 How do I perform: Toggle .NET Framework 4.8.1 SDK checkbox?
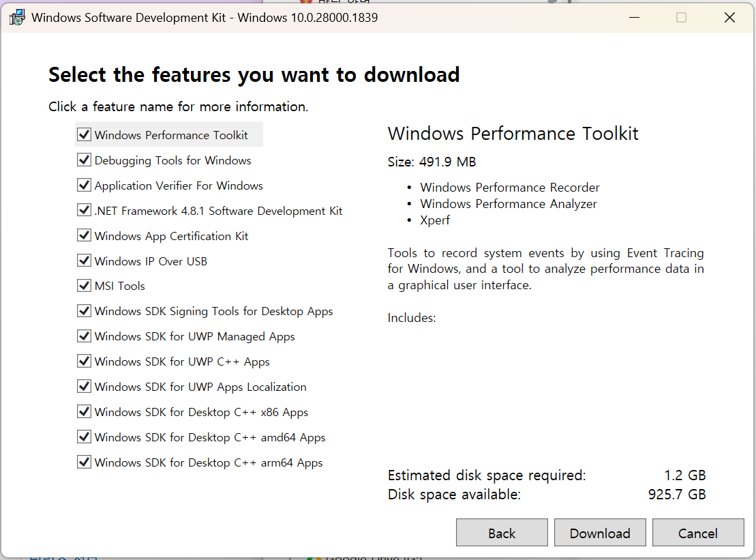coord(85,210)
